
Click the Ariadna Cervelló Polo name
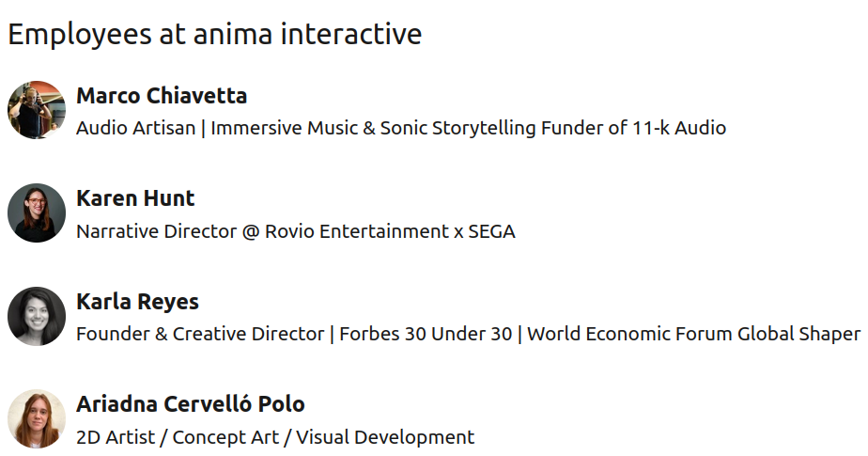190,404
